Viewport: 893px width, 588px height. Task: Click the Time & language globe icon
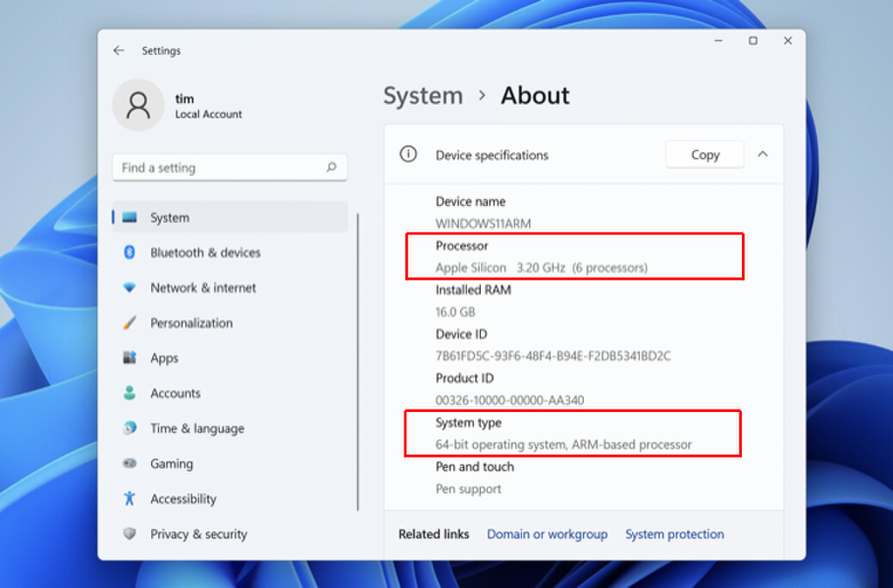(130, 428)
